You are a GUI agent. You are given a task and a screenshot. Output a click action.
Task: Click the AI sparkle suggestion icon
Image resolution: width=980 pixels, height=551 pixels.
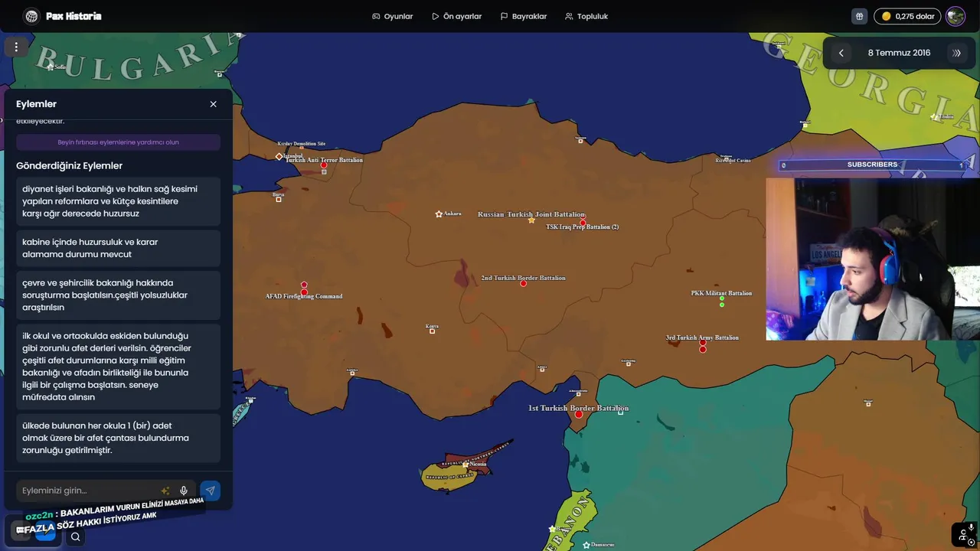click(x=165, y=491)
